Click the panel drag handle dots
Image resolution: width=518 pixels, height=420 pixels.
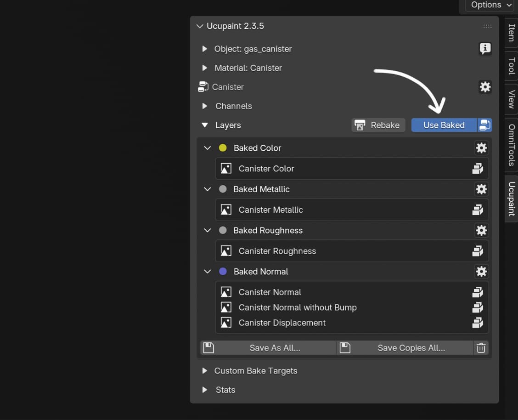[487, 26]
